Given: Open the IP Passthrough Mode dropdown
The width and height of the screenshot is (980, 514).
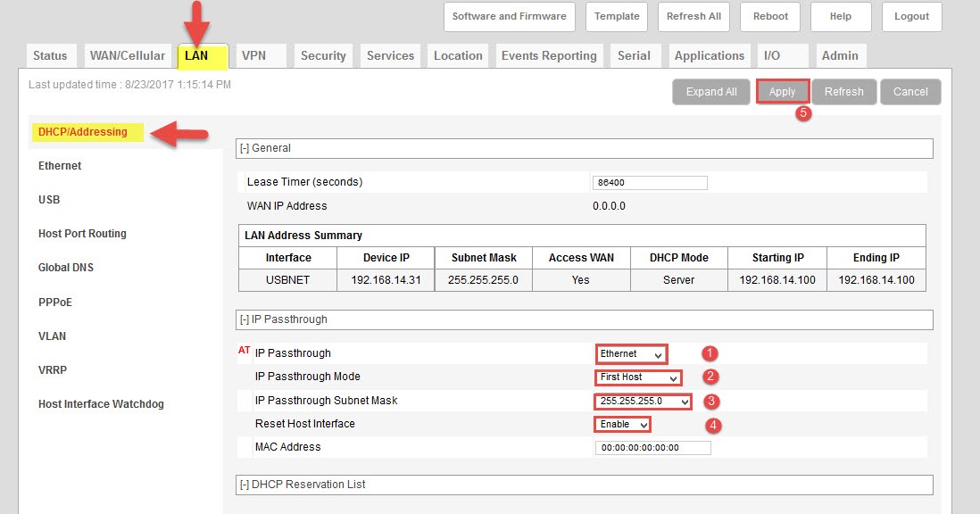Looking at the screenshot, I should click(637, 377).
